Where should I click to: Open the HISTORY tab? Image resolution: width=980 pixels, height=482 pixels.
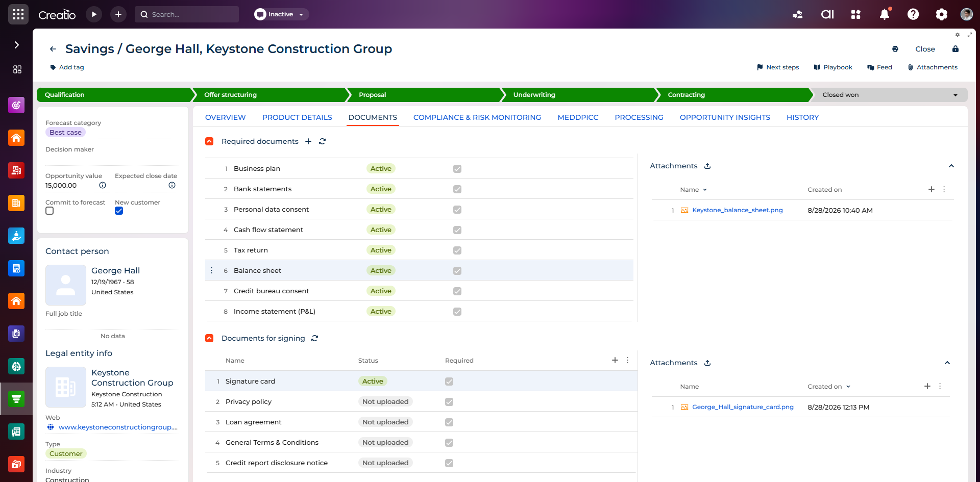coord(802,117)
